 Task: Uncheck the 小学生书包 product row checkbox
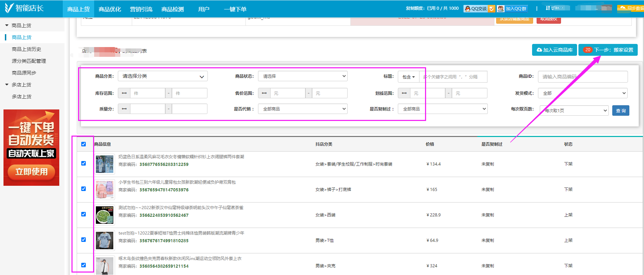click(x=84, y=189)
